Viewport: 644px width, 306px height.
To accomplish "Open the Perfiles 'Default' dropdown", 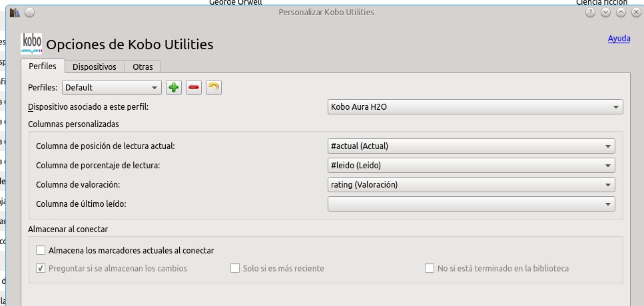I will [x=112, y=87].
